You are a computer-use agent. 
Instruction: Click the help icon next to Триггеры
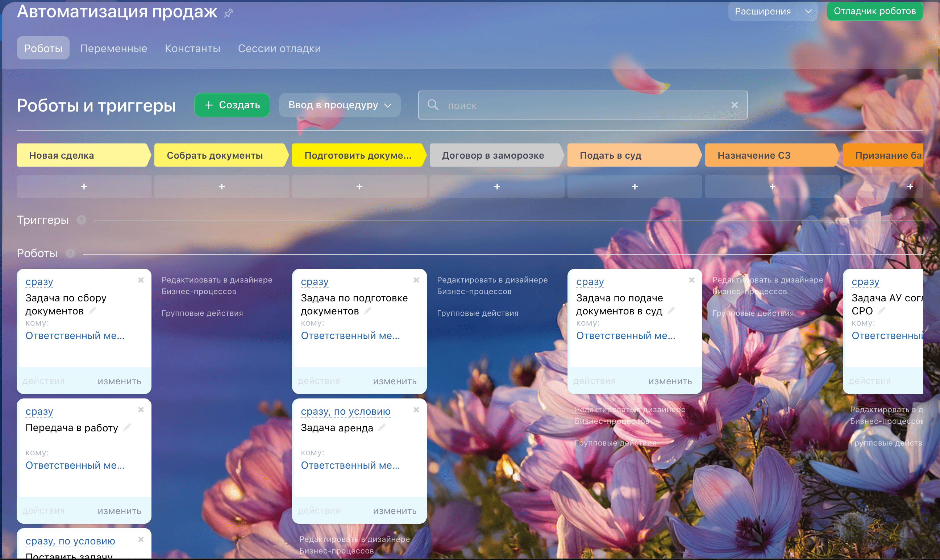(x=82, y=220)
